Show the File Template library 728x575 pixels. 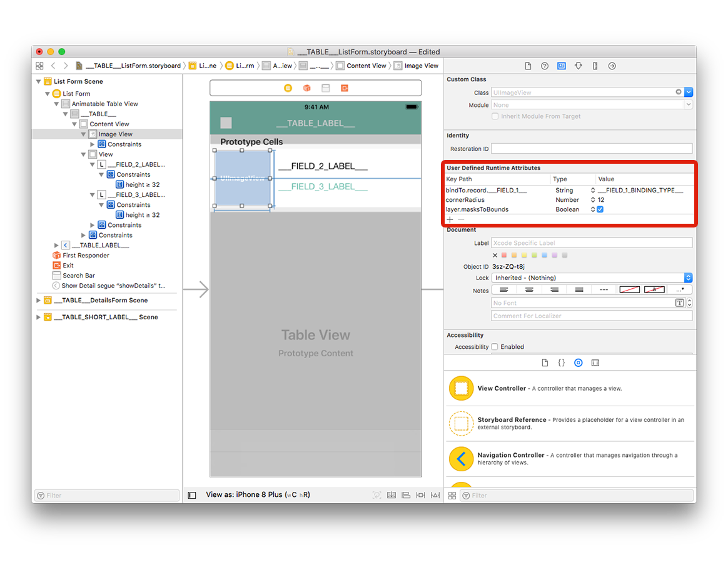coord(545,363)
